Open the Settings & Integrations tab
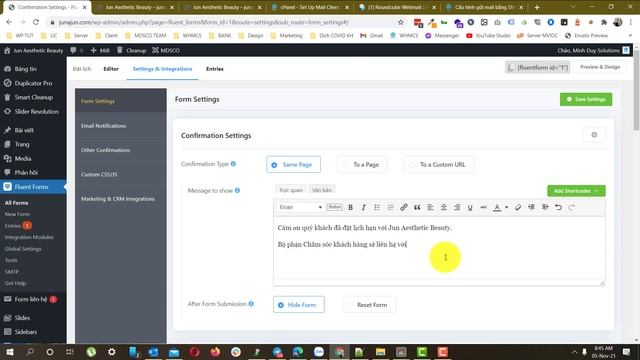The width and height of the screenshot is (640, 360). pyautogui.click(x=162, y=69)
